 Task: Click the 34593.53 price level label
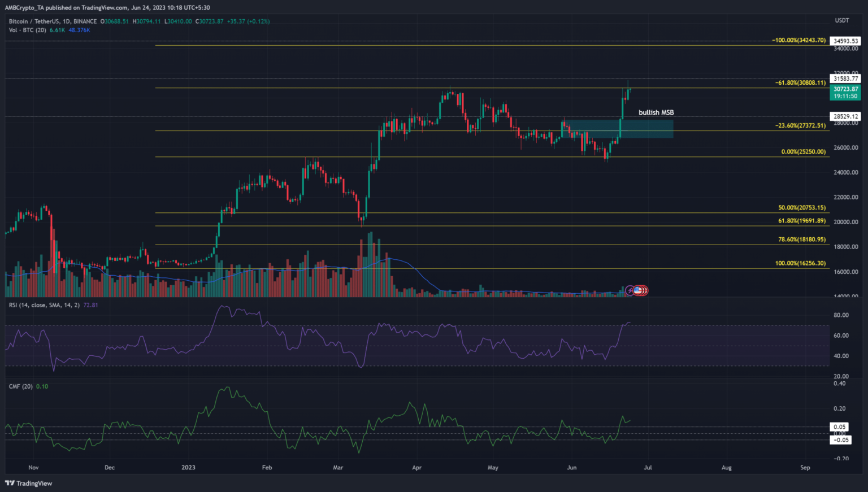pos(845,41)
